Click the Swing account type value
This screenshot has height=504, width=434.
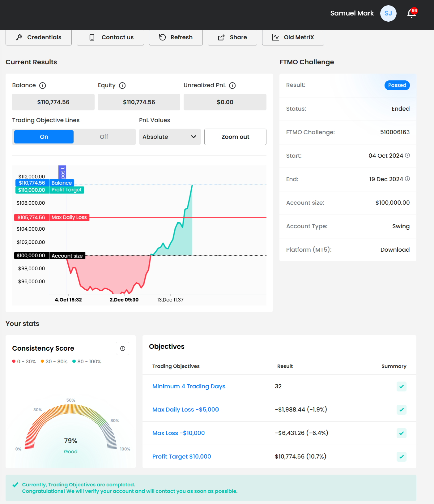coord(401,226)
